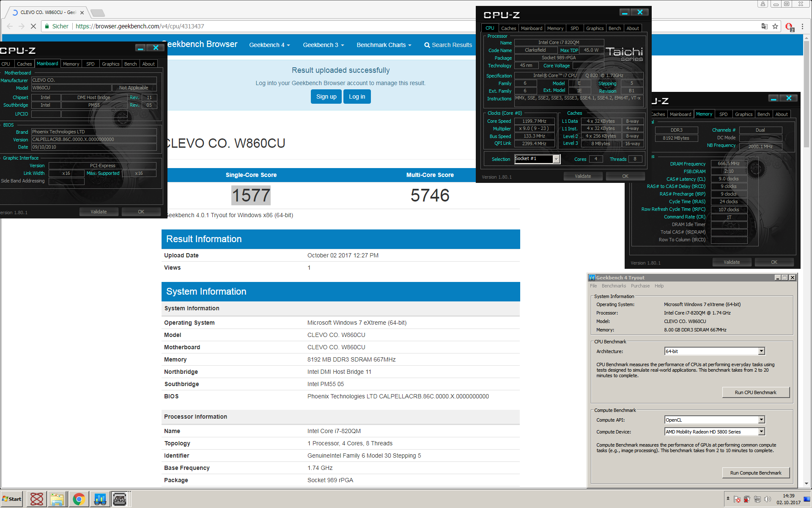Click the Log in button
This screenshot has width=812, height=508.
click(357, 97)
